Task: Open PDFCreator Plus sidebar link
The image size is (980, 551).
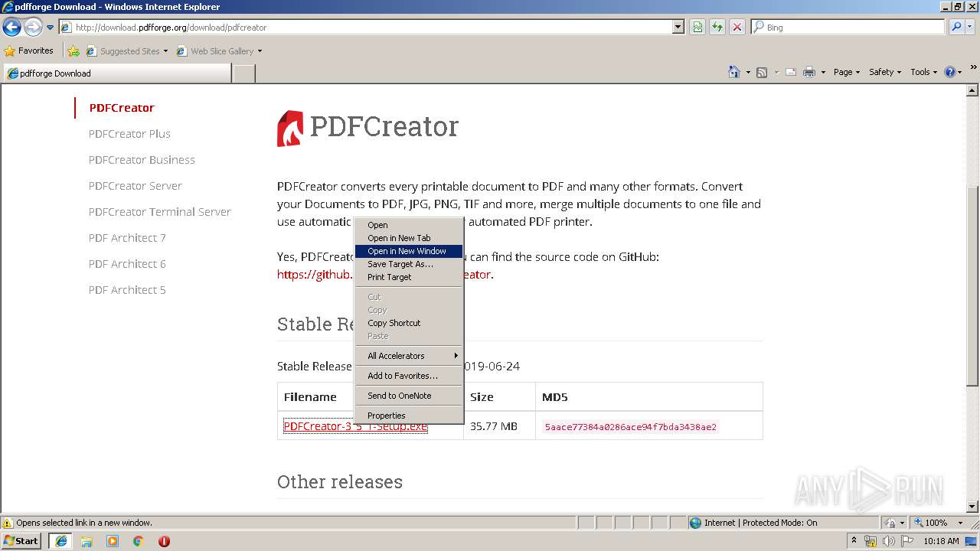Action: tap(129, 134)
